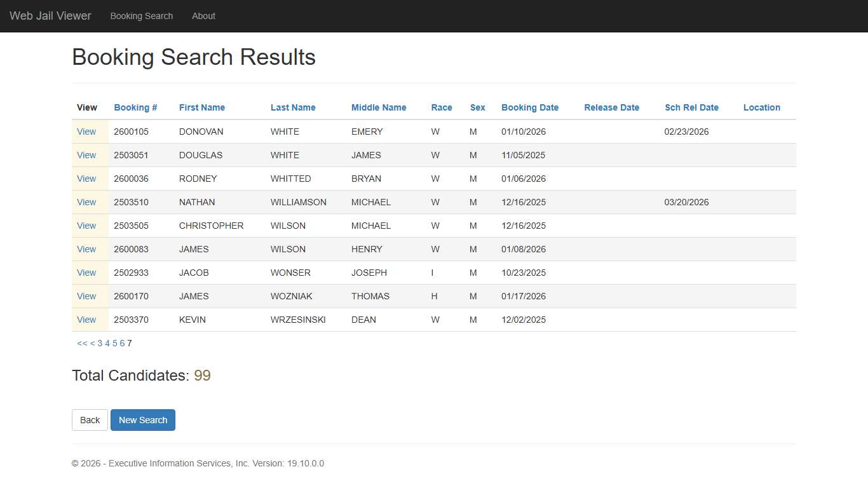868x488 pixels.
Task: Sort the list by Sex
Action: tap(477, 107)
